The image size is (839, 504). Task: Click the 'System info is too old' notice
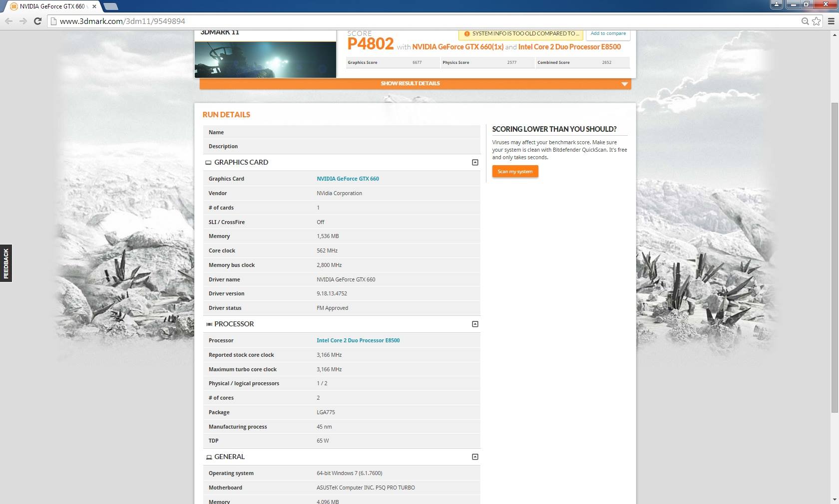(521, 34)
